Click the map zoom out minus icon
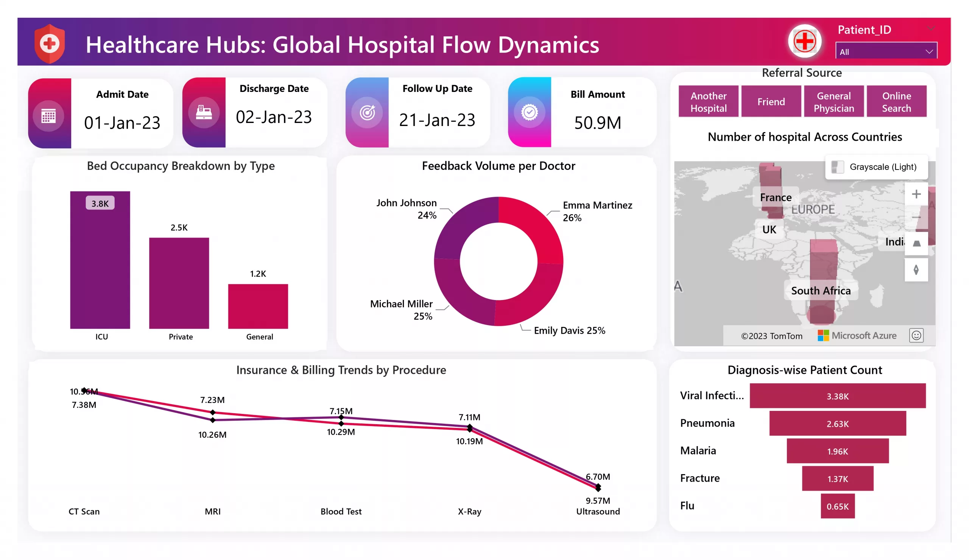Screen dimensions: 969x560 pyautogui.click(x=916, y=218)
